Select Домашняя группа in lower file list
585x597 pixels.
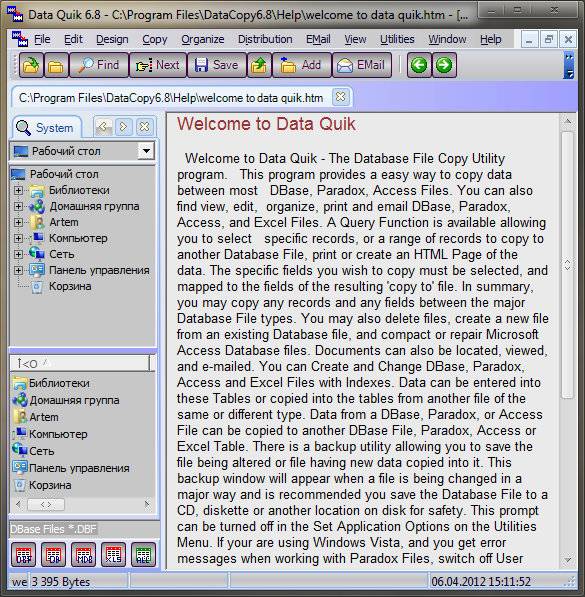(x=74, y=400)
